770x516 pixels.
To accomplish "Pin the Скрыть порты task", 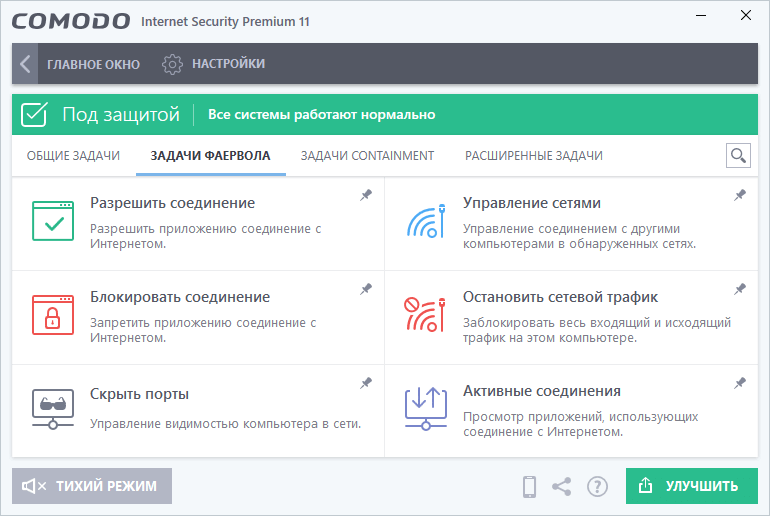I will point(366,383).
